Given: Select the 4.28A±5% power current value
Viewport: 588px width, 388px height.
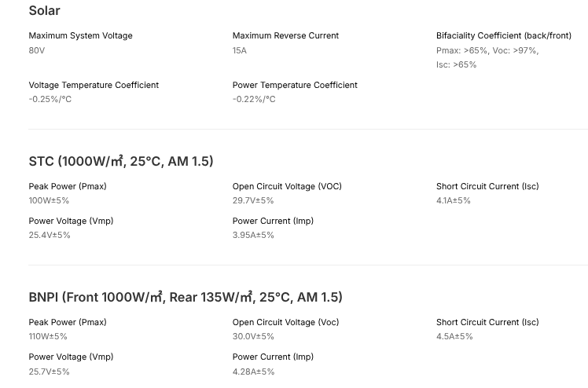Looking at the screenshot, I should [x=253, y=372].
